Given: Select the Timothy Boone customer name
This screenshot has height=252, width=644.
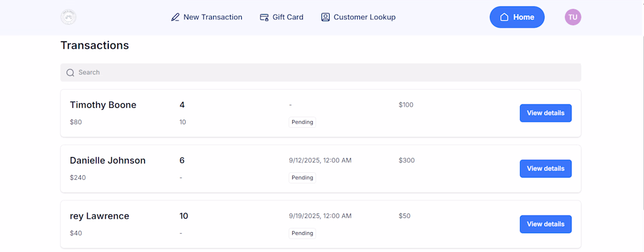Looking at the screenshot, I should [x=103, y=105].
